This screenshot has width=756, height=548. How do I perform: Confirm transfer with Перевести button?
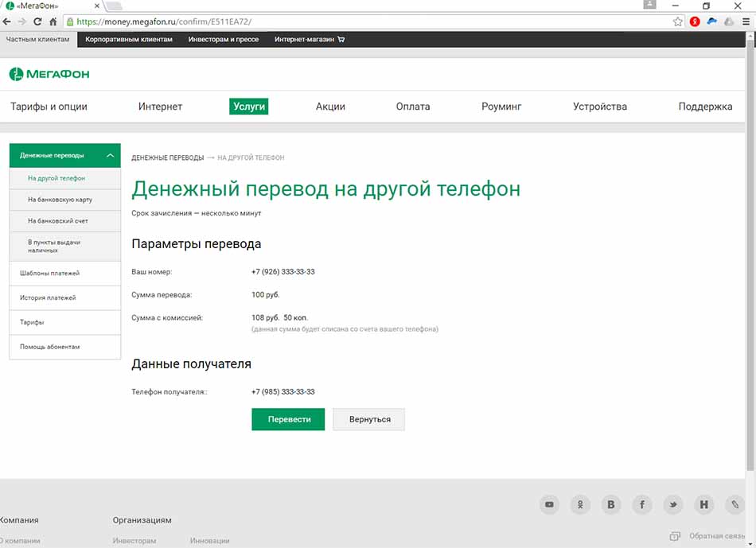pos(288,419)
